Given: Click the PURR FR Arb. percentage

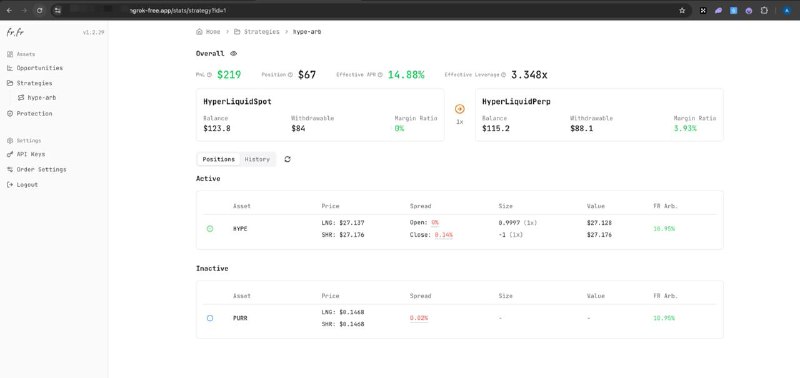Looking at the screenshot, I should tap(664, 318).
